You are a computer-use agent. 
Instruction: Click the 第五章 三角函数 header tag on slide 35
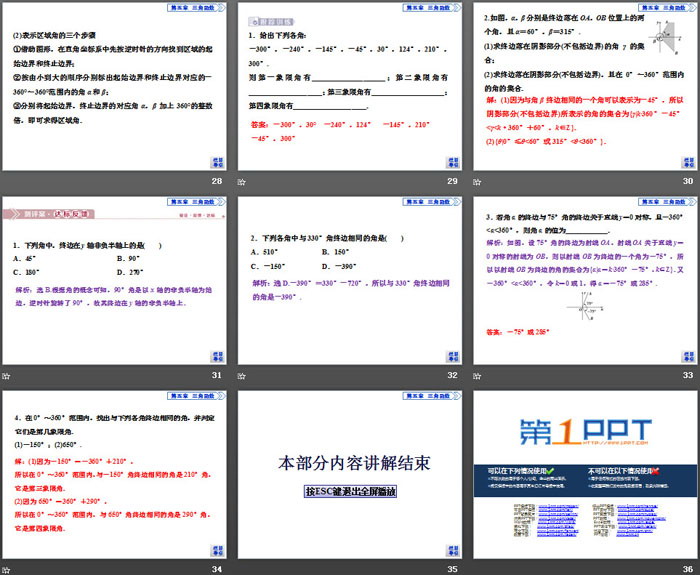(431, 396)
